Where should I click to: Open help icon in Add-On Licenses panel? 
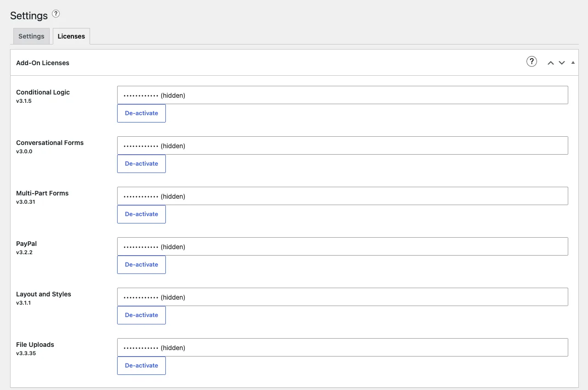[x=531, y=61]
